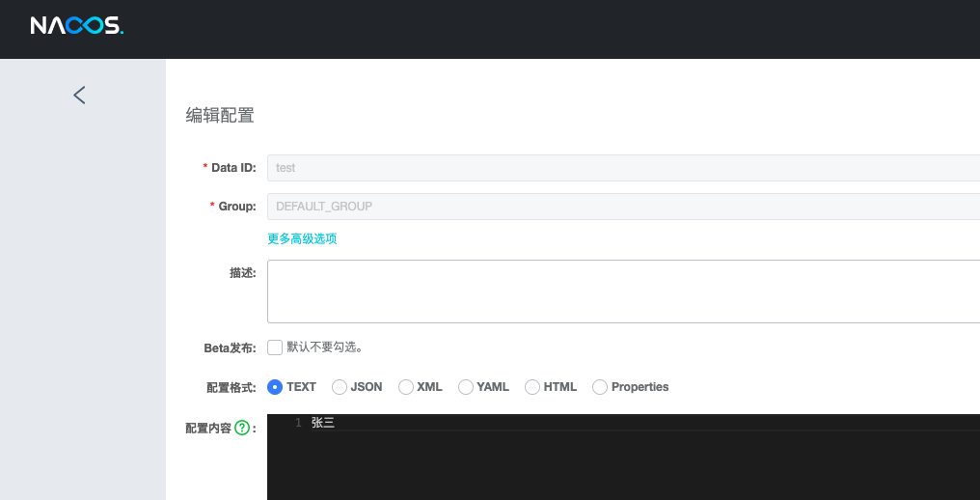Go back using the left chevron arrow
The width and height of the screenshot is (980, 500).
coord(79,96)
